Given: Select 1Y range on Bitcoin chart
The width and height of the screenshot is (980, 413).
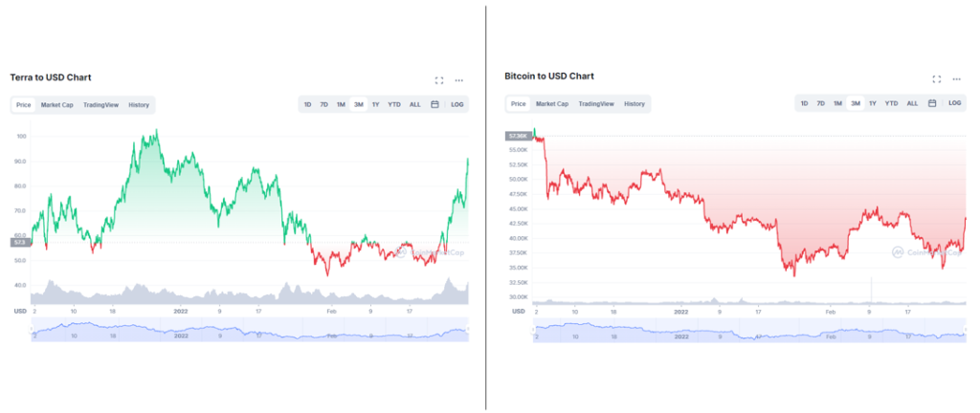Looking at the screenshot, I should (x=873, y=103).
